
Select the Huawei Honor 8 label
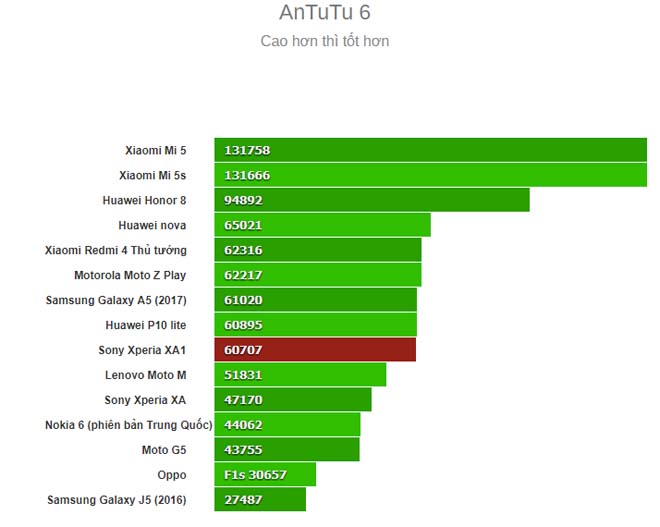click(x=144, y=200)
